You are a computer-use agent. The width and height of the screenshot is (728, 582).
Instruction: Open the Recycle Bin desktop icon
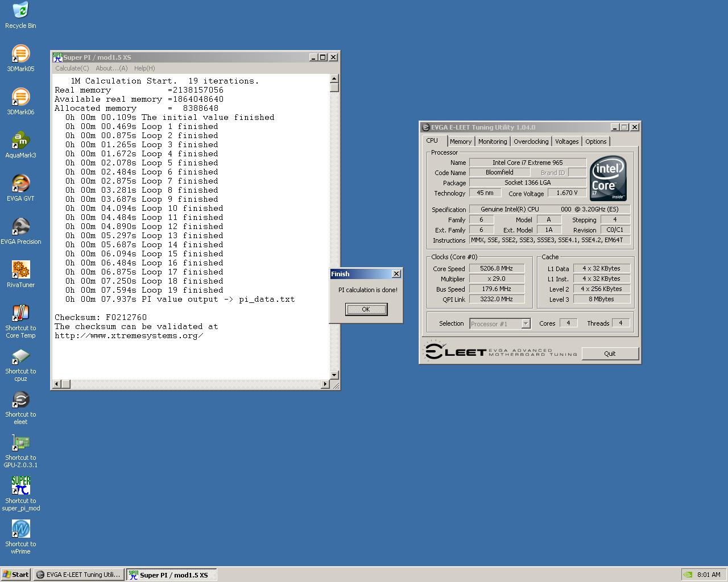(20, 15)
